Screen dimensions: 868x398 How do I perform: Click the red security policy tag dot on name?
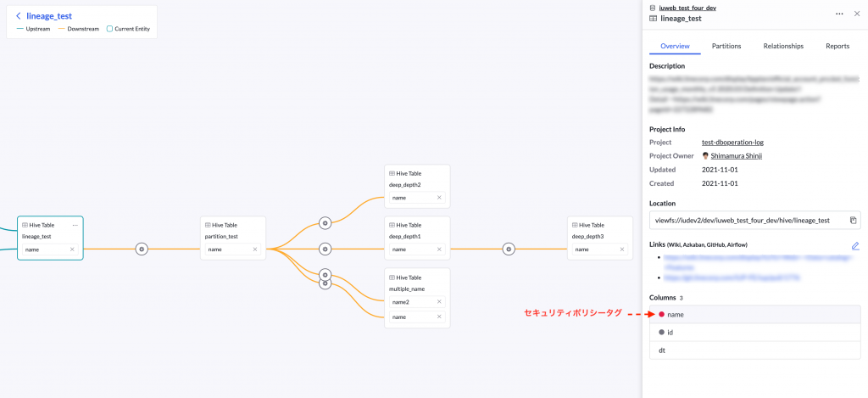[x=661, y=314]
